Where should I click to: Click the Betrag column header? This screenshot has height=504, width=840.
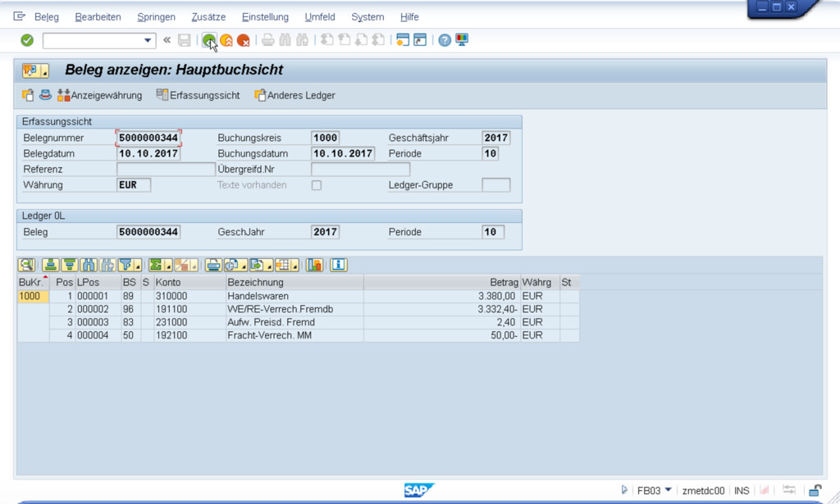tap(442, 282)
